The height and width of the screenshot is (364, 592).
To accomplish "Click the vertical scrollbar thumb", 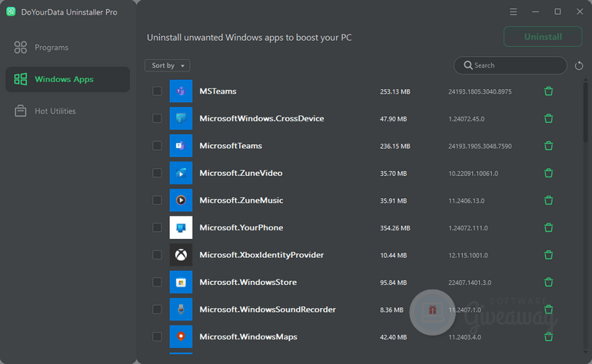I will coord(586,111).
